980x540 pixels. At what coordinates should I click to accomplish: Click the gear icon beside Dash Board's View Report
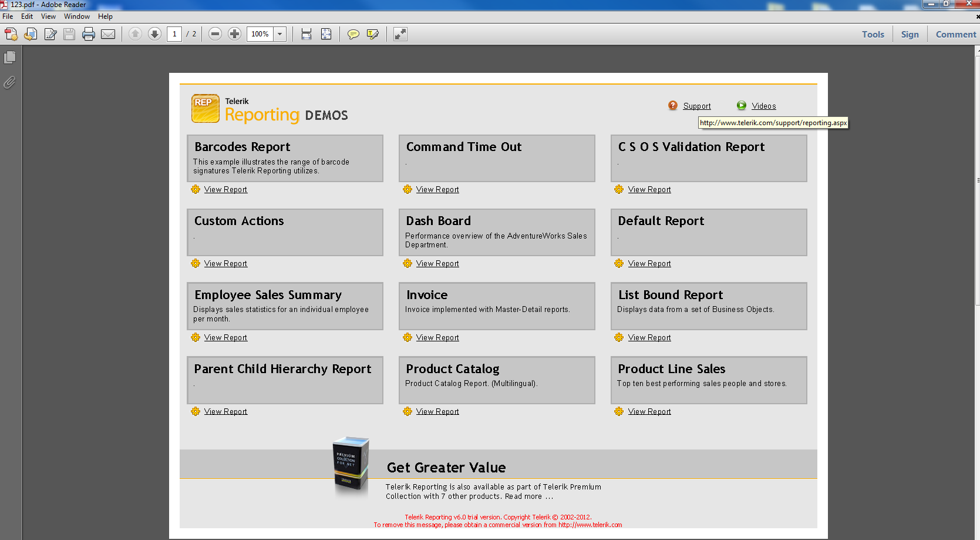pyautogui.click(x=408, y=263)
